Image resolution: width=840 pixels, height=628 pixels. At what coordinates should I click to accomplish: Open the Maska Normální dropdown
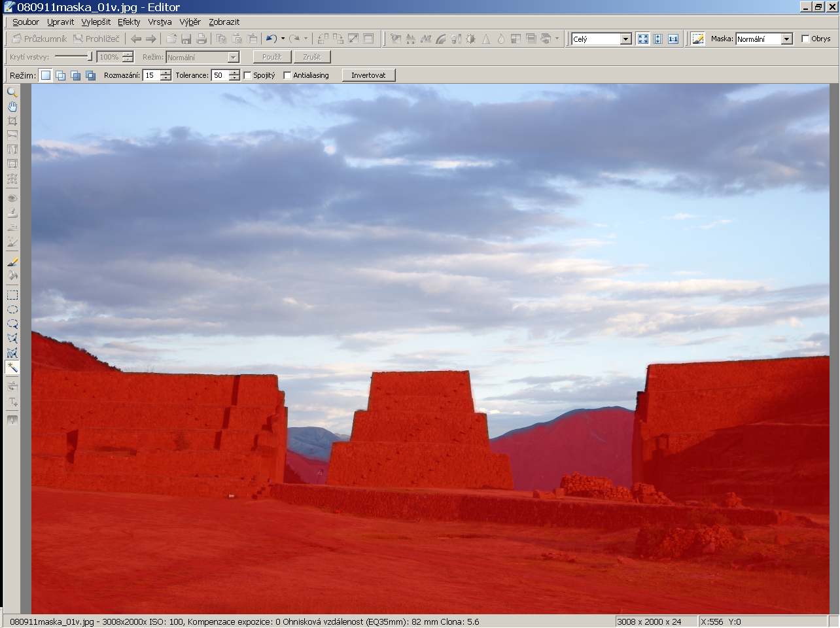[786, 39]
